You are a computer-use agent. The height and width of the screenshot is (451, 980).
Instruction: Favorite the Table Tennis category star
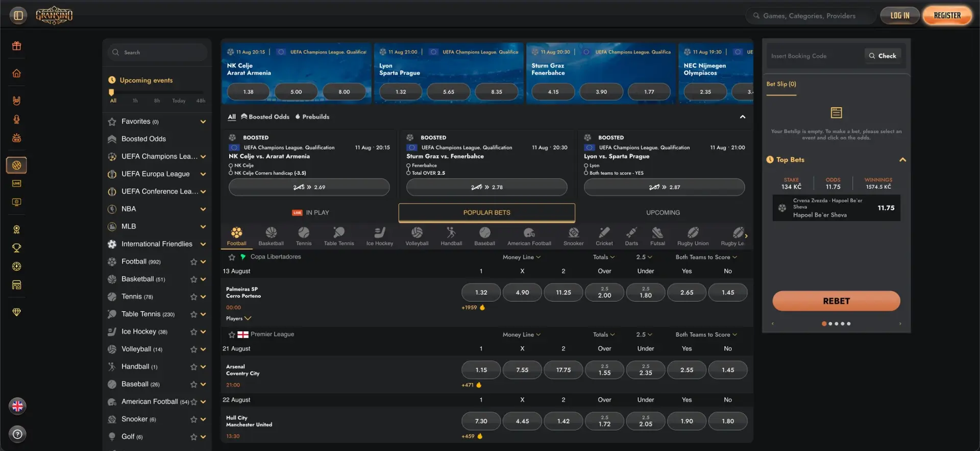(193, 315)
